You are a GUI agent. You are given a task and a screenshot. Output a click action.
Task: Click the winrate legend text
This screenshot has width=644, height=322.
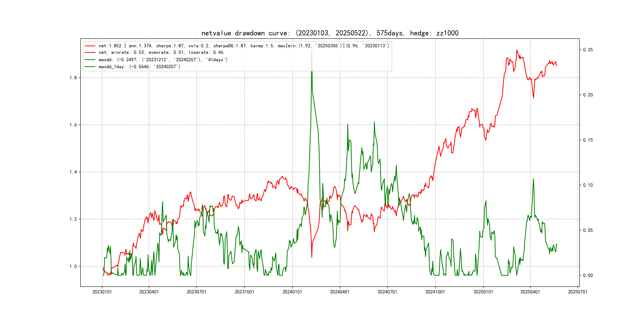coord(161,52)
